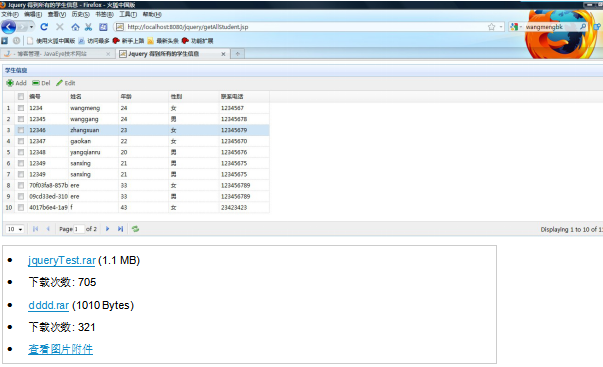This screenshot has width=603, height=367.
Task: Sort by the 姓名 column header
Action: pyautogui.click(x=93, y=97)
